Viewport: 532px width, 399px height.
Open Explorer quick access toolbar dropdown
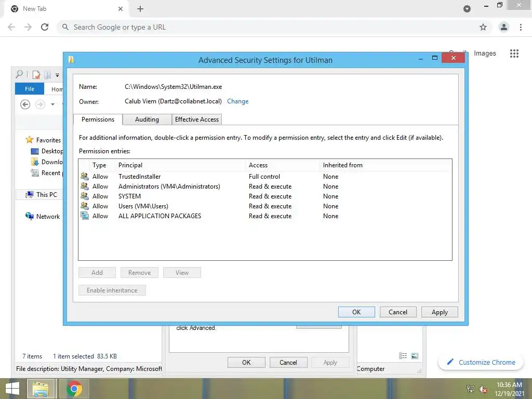pyautogui.click(x=57, y=75)
